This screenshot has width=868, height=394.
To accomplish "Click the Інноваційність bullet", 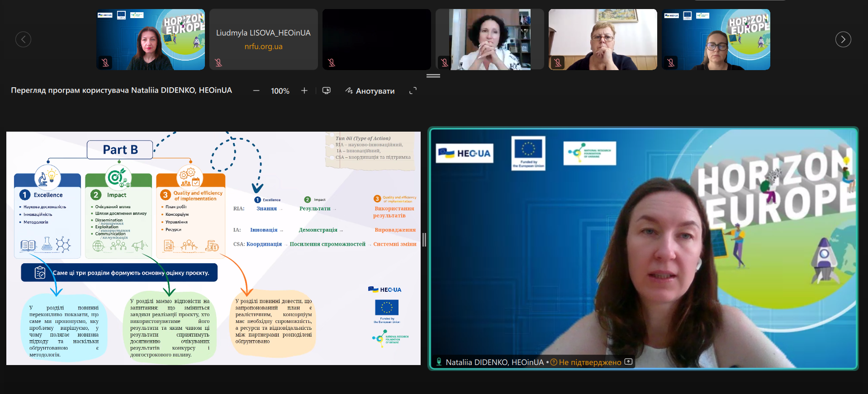I will tap(38, 215).
